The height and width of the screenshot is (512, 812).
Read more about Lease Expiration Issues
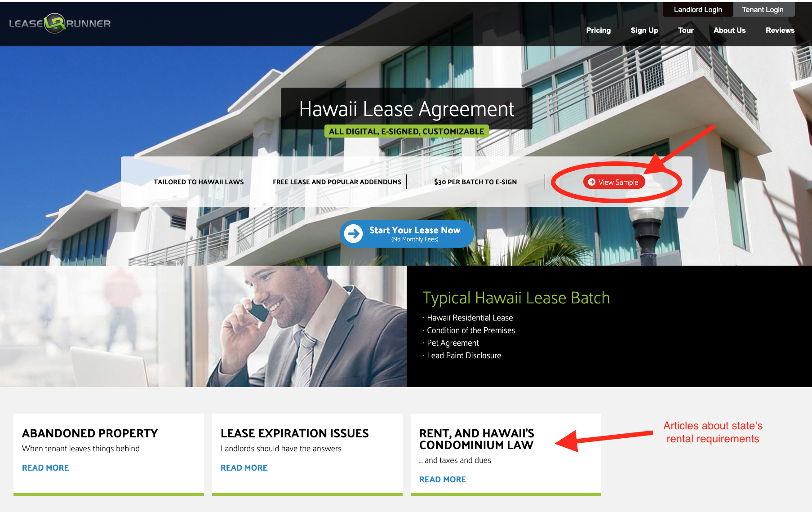[244, 468]
